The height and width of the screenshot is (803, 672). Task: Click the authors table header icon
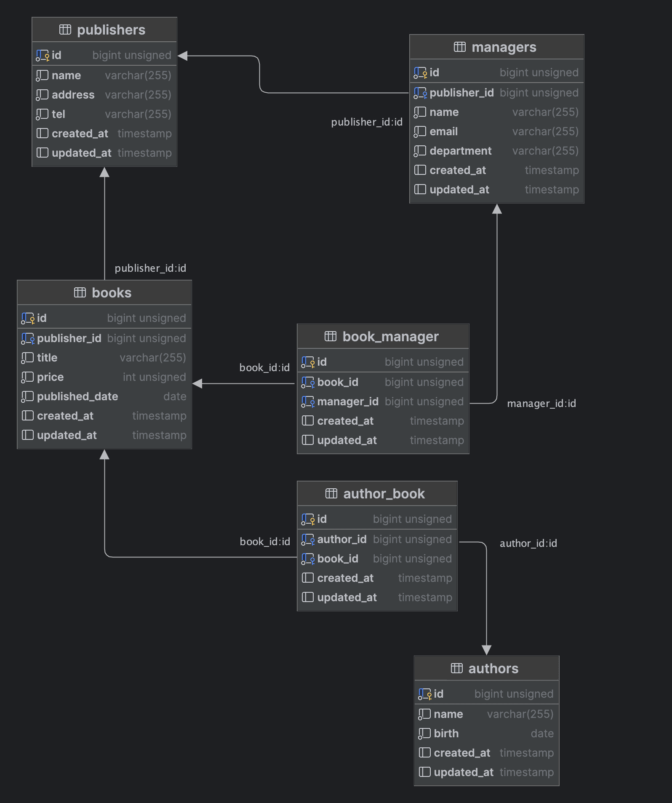pyautogui.click(x=456, y=668)
